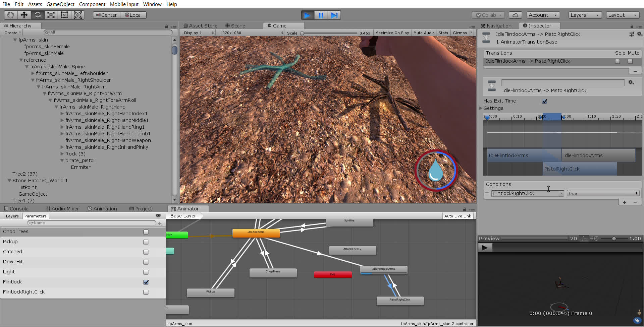Viewport: 644px width, 327px height.
Task: Expand the Settings section in Inspector
Action: pos(481,108)
